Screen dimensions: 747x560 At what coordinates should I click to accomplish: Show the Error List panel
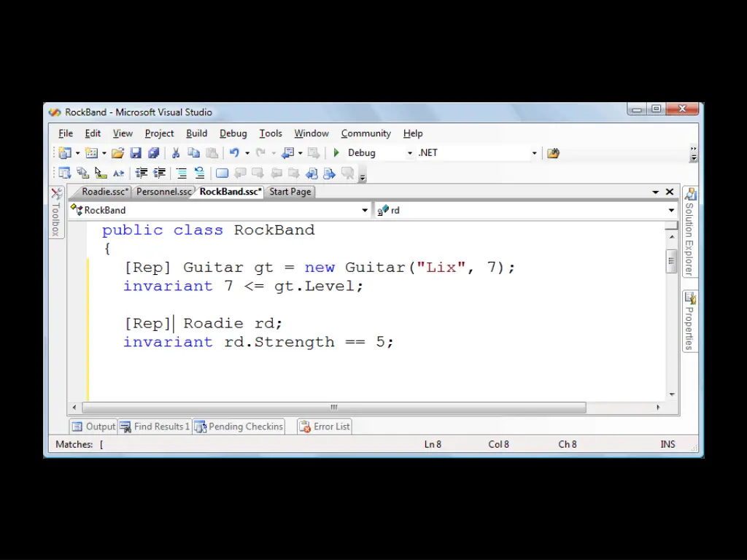coord(325,426)
